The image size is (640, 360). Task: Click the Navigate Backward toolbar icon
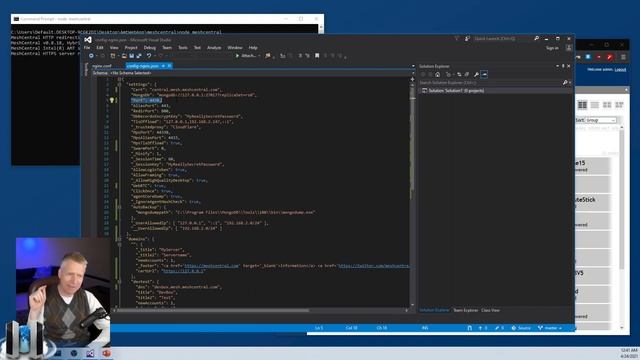[x=91, y=56]
